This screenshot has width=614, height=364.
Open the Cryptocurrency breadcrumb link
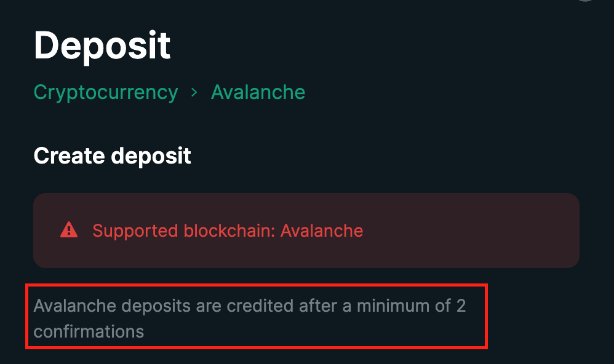coord(106,93)
